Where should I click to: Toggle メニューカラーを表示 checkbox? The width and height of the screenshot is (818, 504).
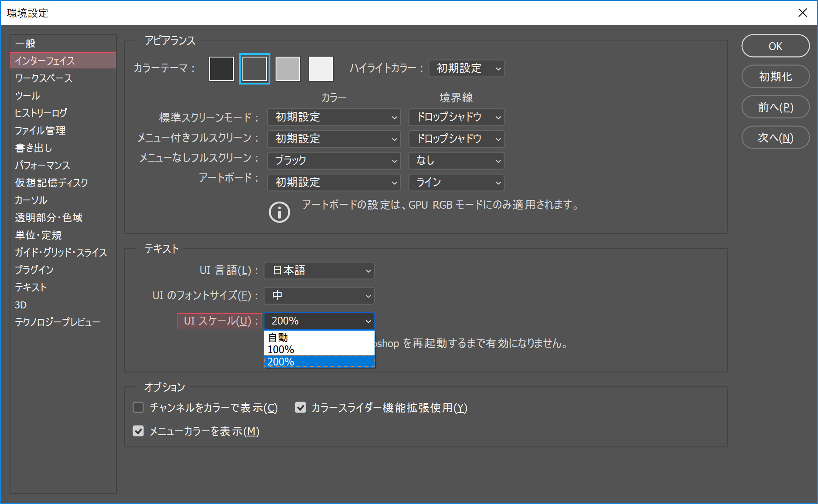(138, 431)
